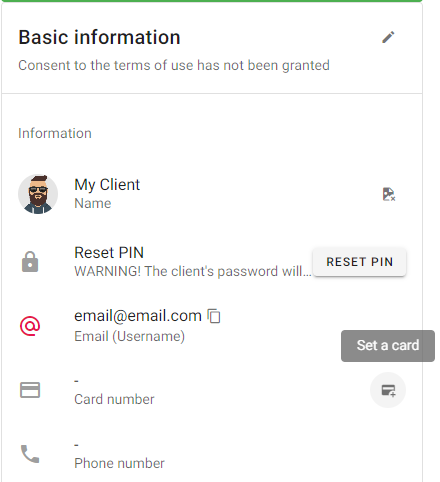The height and width of the screenshot is (482, 440).
Task: Click the lock icon beside Reset PIN
Action: coord(30,262)
